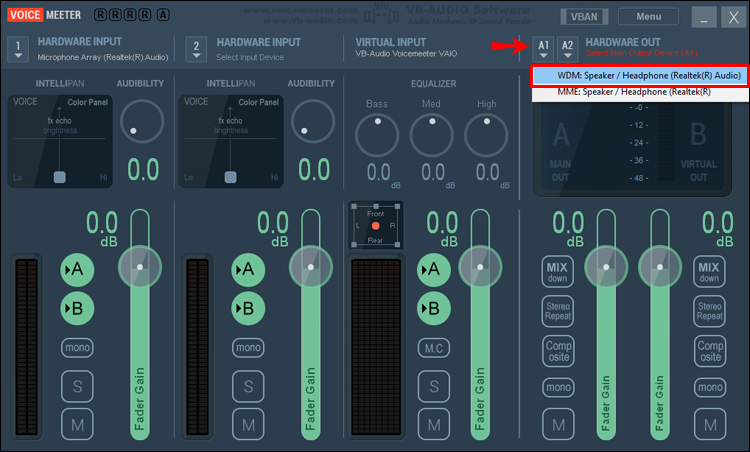
Task: Click hardware input 1 level meter
Action: (26, 347)
